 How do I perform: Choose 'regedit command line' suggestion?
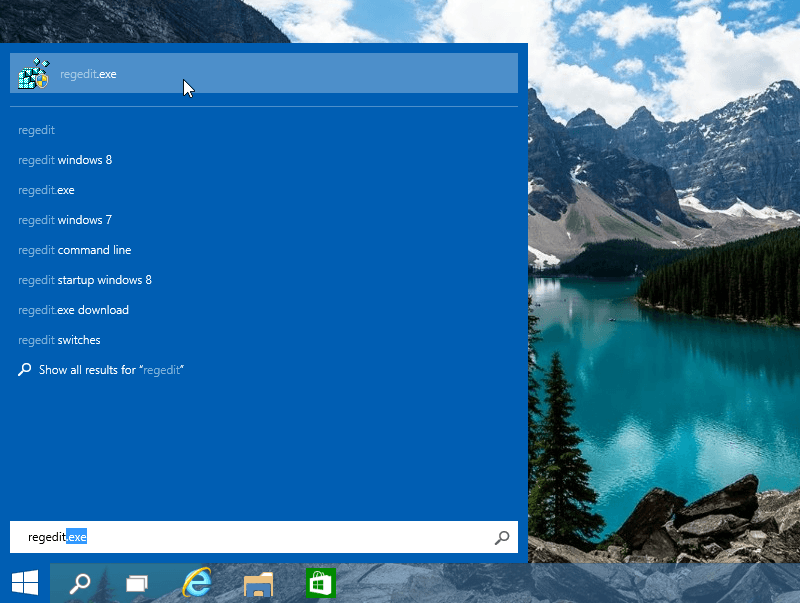(74, 250)
